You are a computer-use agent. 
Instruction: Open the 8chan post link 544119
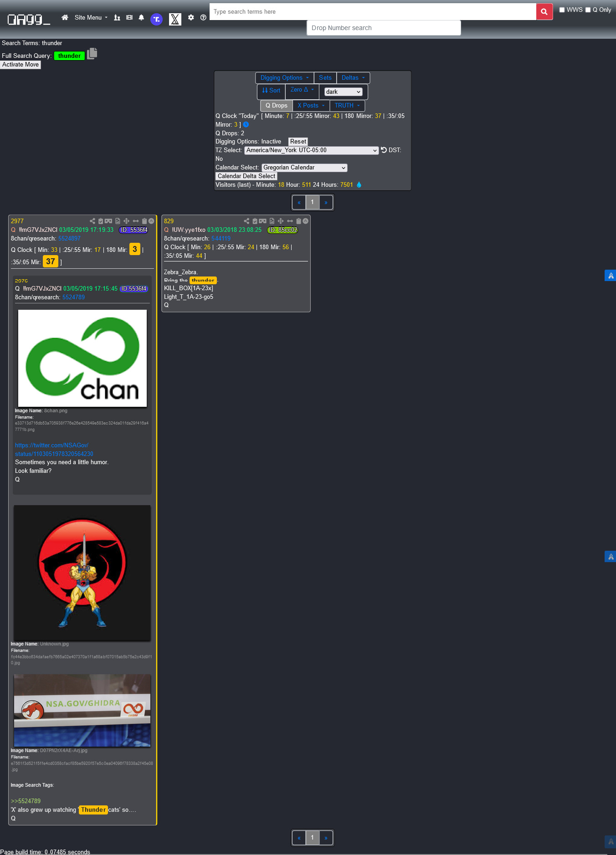click(221, 238)
